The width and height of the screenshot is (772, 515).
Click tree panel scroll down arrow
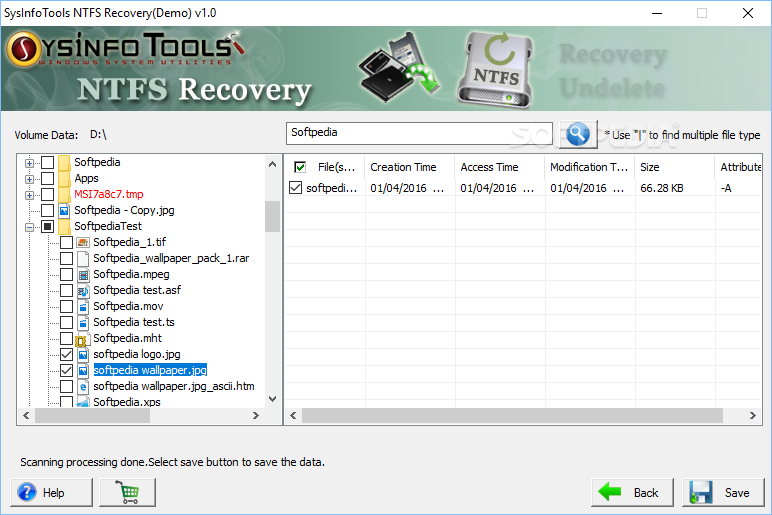point(272,399)
